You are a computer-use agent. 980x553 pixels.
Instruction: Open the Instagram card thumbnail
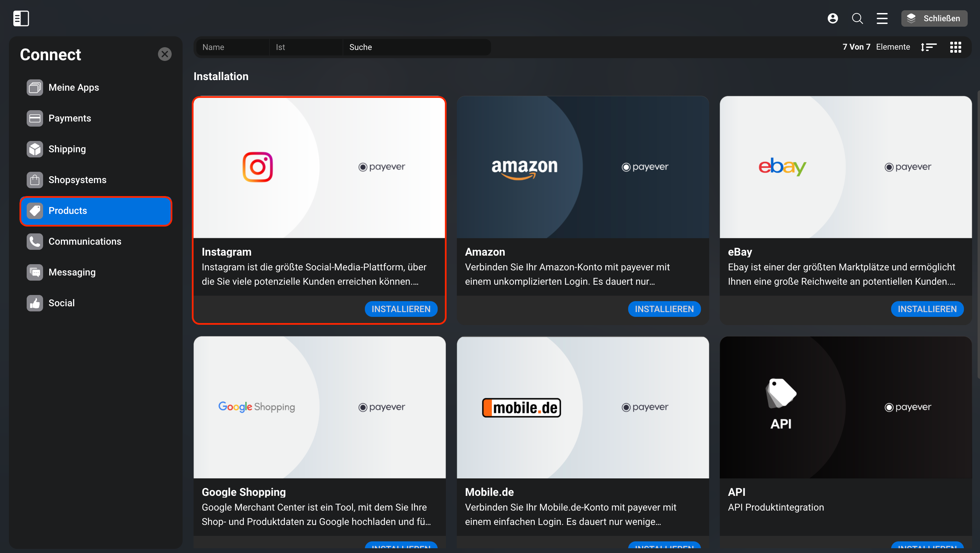click(x=320, y=167)
